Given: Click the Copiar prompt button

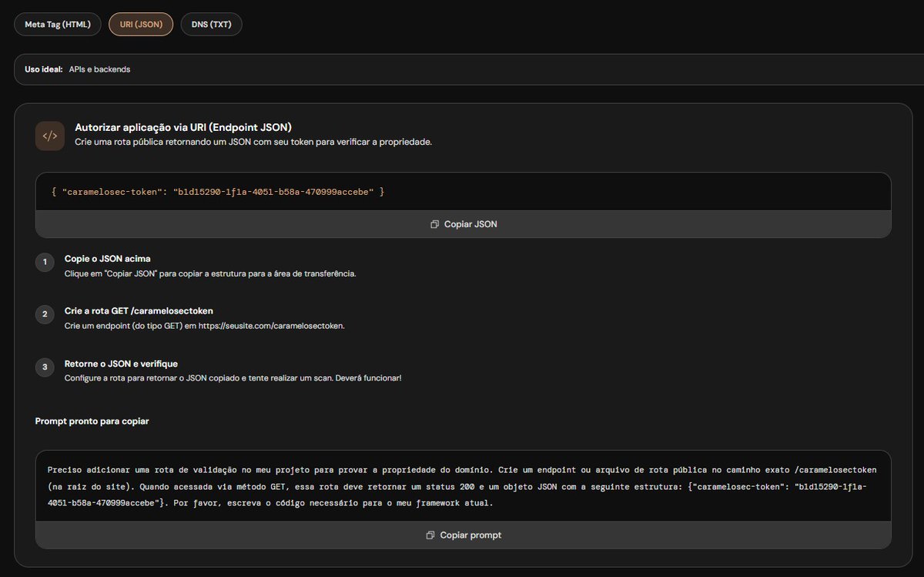Looking at the screenshot, I should (464, 535).
